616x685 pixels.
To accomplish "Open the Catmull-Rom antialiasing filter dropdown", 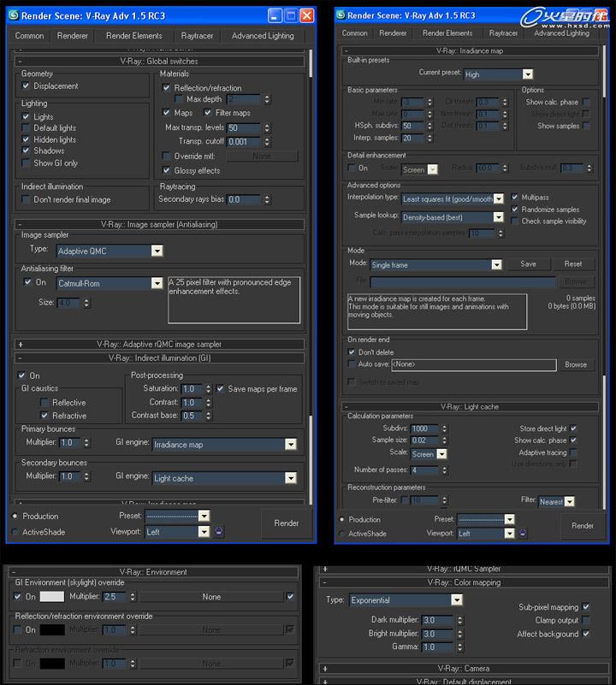I will click(x=110, y=283).
